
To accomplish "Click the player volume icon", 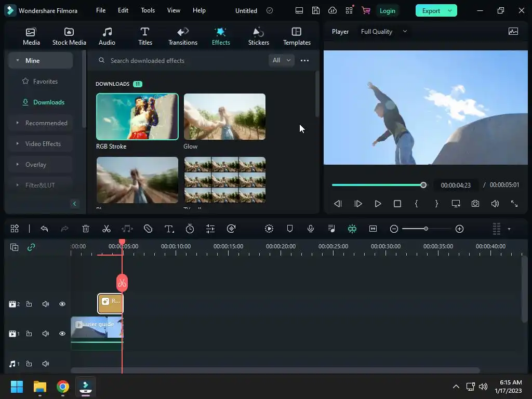I will [x=495, y=204].
